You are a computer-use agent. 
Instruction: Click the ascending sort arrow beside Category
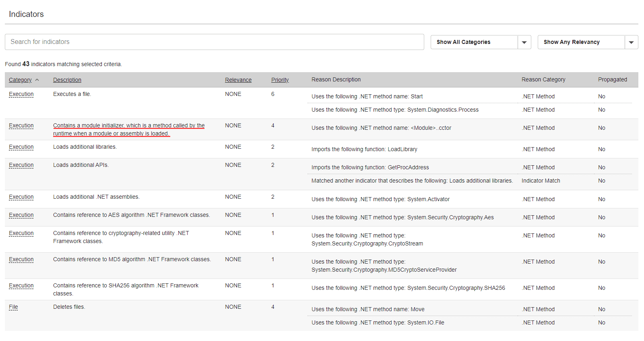click(x=37, y=80)
